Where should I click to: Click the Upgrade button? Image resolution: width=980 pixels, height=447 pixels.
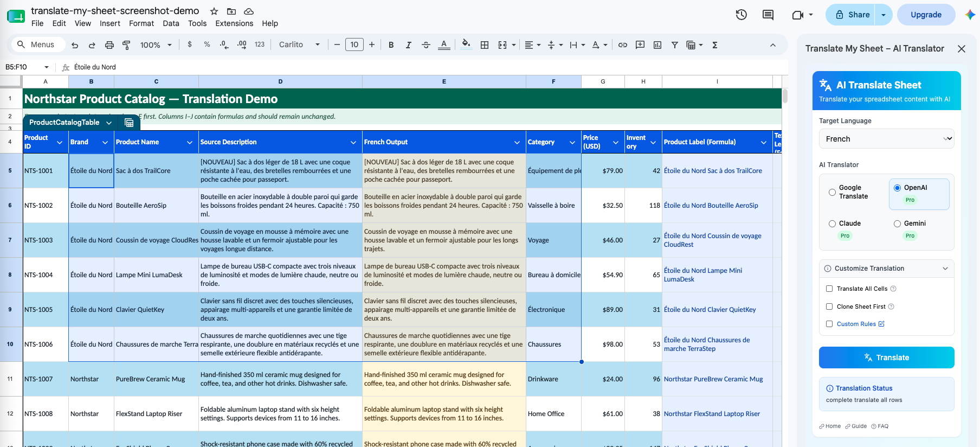point(926,15)
